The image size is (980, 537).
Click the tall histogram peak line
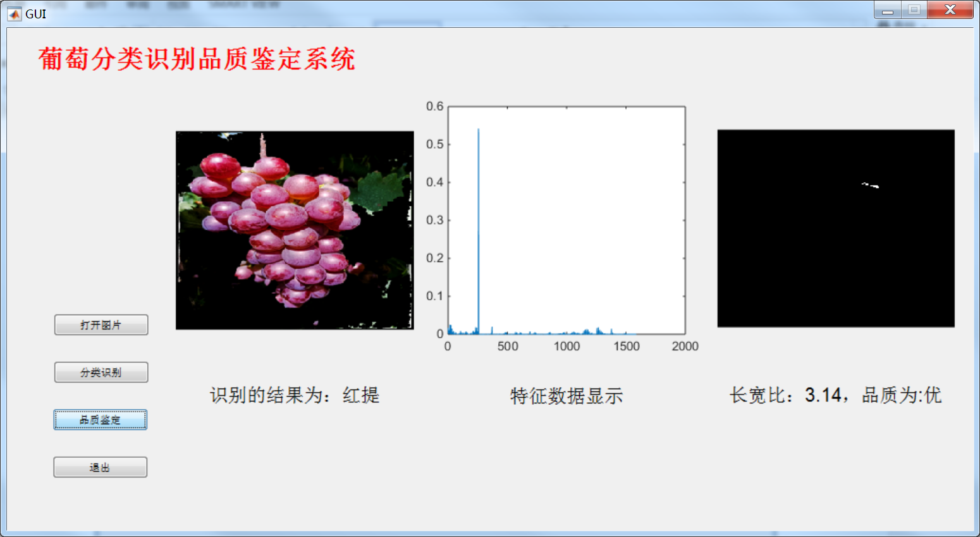479,231
